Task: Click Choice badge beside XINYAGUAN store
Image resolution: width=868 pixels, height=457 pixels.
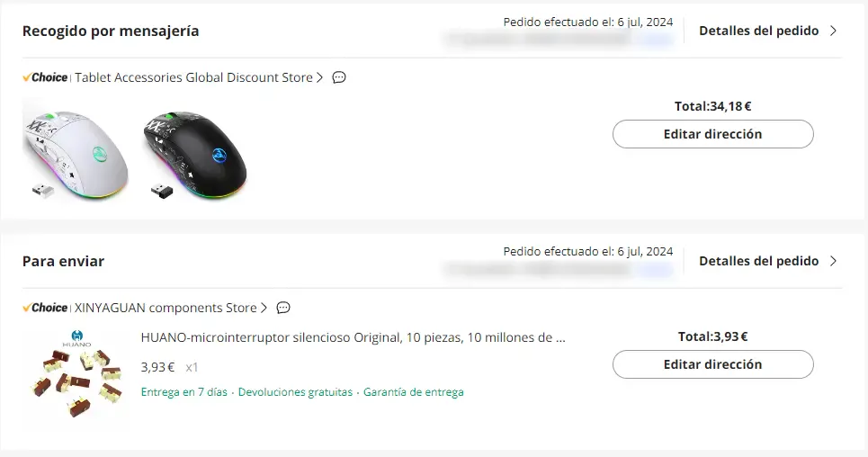Action: coord(46,308)
